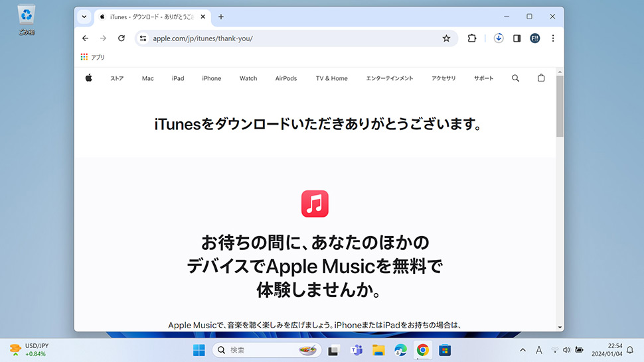644x362 pixels.
Task: Click the Apple logo in site navigation
Action: click(89, 78)
